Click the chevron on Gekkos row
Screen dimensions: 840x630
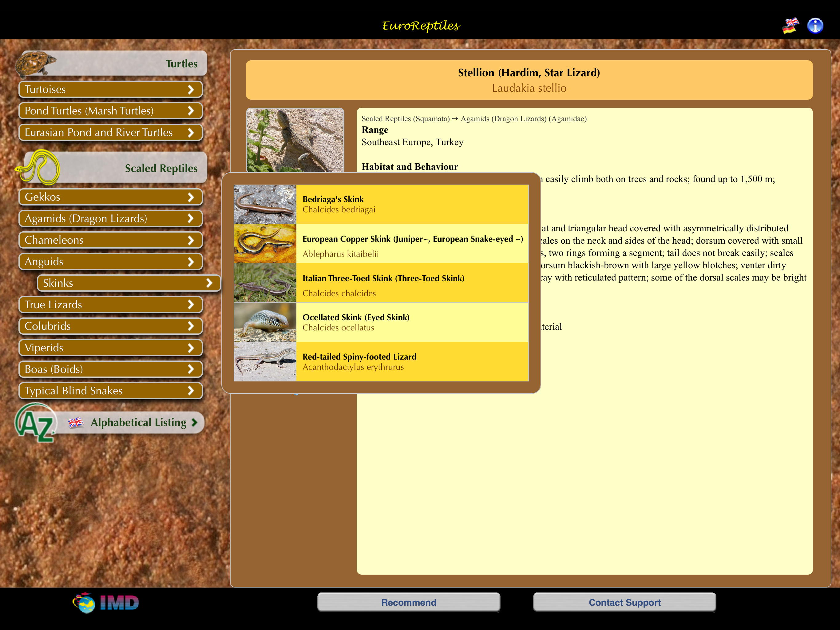tap(191, 197)
